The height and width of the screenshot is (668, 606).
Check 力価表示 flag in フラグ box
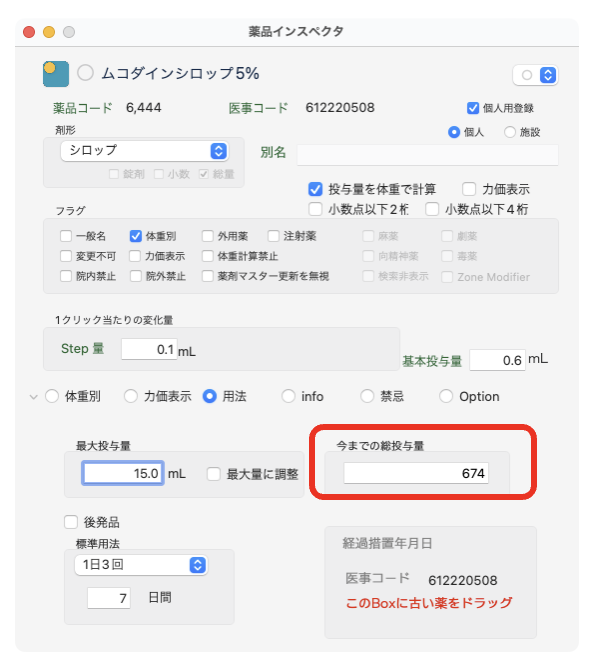[135, 256]
